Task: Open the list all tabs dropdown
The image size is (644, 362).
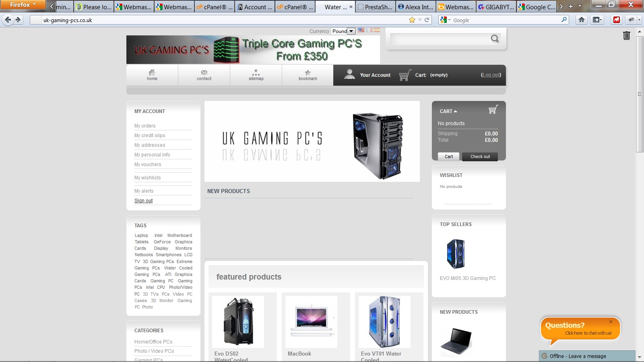Action: [580, 6]
